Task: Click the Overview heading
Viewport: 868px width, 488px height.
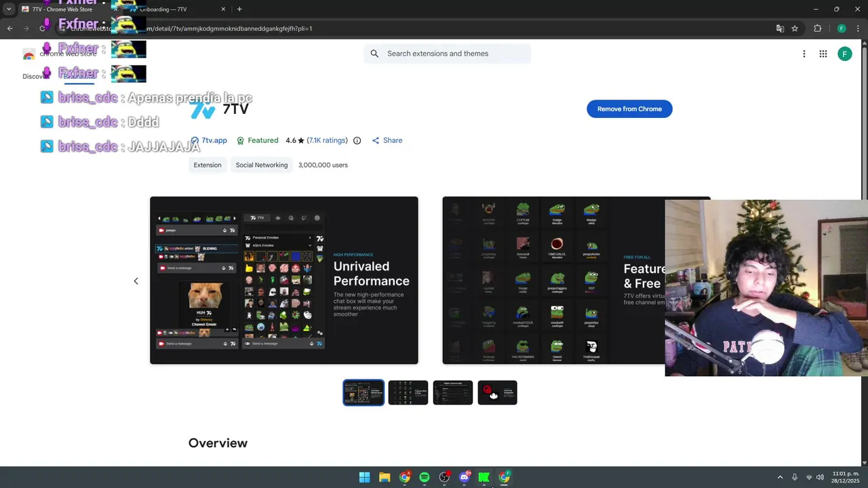Action: tap(218, 443)
